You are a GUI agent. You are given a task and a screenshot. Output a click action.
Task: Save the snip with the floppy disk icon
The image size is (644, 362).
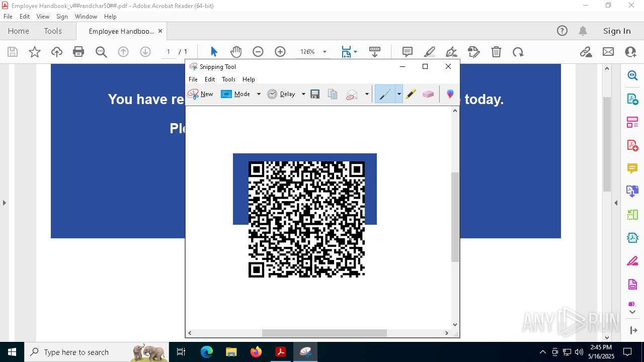(315, 94)
